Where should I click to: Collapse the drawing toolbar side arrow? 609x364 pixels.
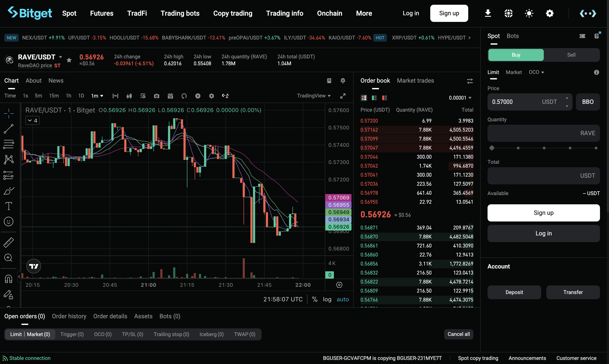click(x=19, y=277)
